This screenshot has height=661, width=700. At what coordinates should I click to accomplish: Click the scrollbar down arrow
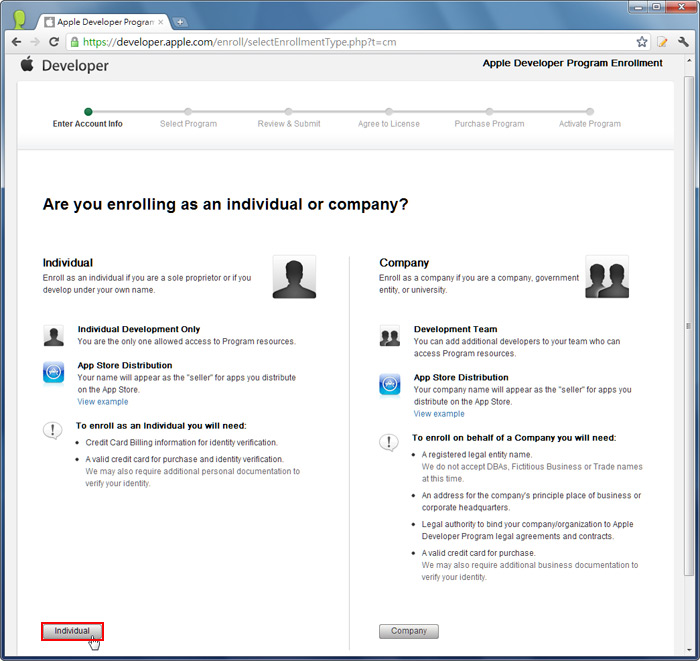click(x=688, y=651)
